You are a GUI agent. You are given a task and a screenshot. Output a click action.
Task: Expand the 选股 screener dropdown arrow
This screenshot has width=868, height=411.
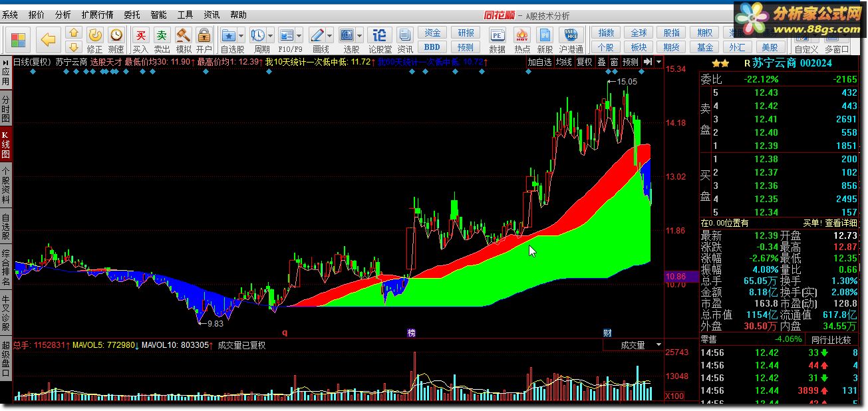(x=360, y=35)
